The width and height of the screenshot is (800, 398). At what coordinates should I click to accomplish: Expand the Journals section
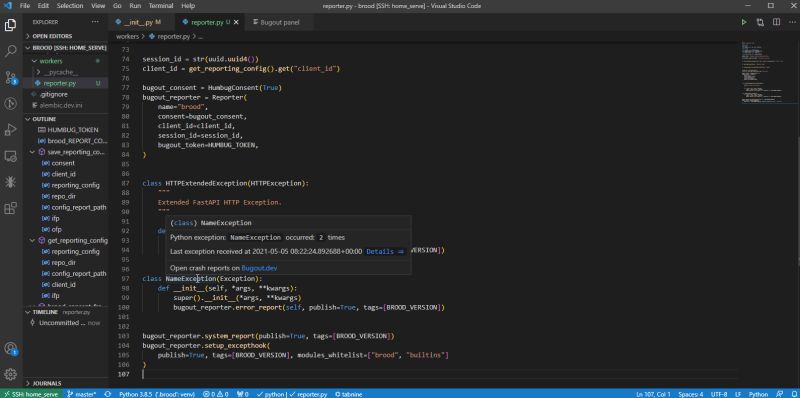65,383
